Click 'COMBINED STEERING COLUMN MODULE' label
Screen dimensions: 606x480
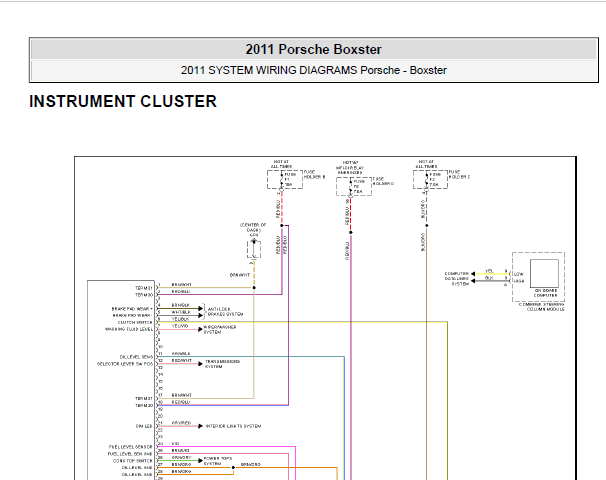point(542,307)
